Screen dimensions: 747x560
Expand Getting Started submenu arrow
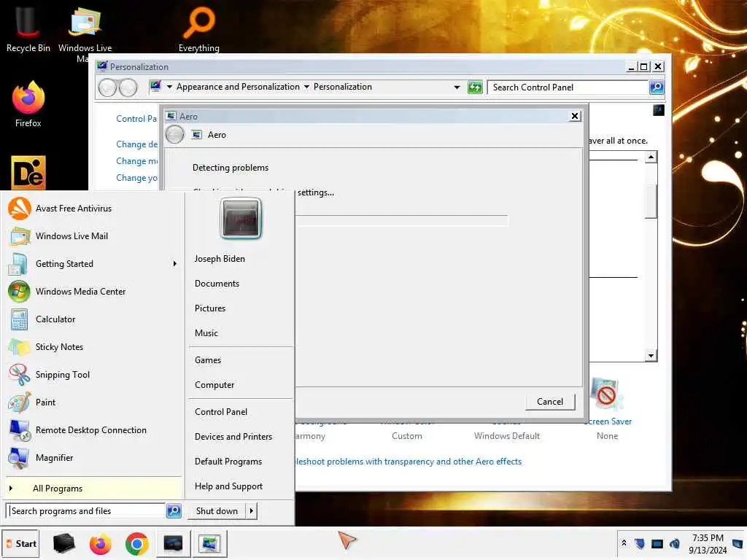click(x=175, y=264)
